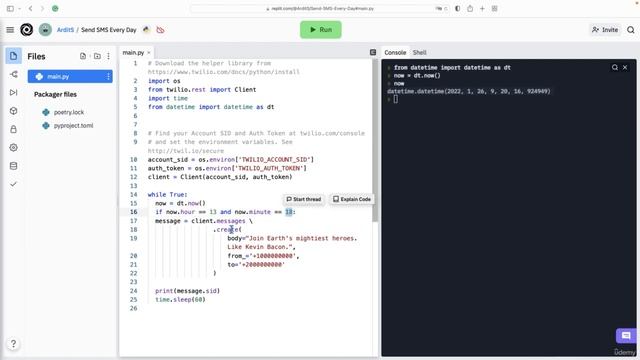Screen dimensions: 640x360
Task: Click the Packager files heading
Action: point(55,94)
